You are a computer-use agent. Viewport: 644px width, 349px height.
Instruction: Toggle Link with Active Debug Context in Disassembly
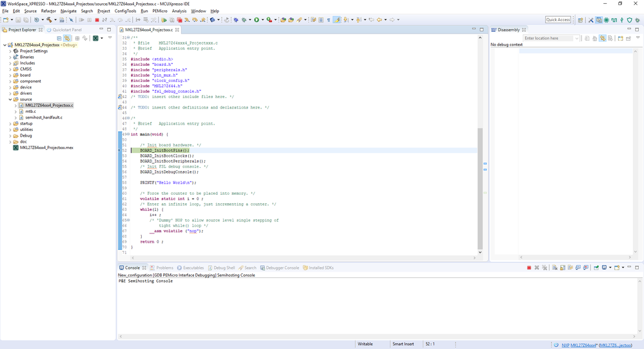[x=603, y=38]
